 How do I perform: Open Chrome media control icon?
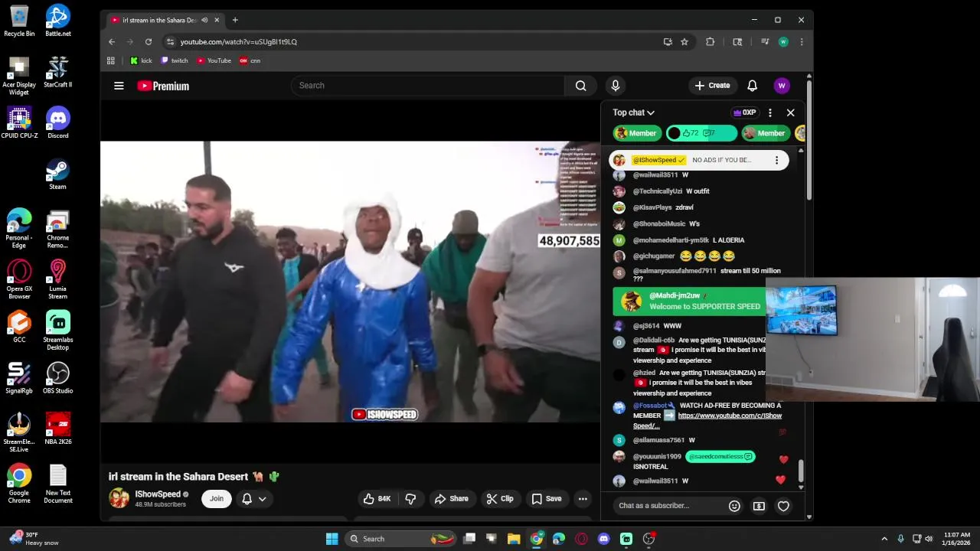pos(764,42)
